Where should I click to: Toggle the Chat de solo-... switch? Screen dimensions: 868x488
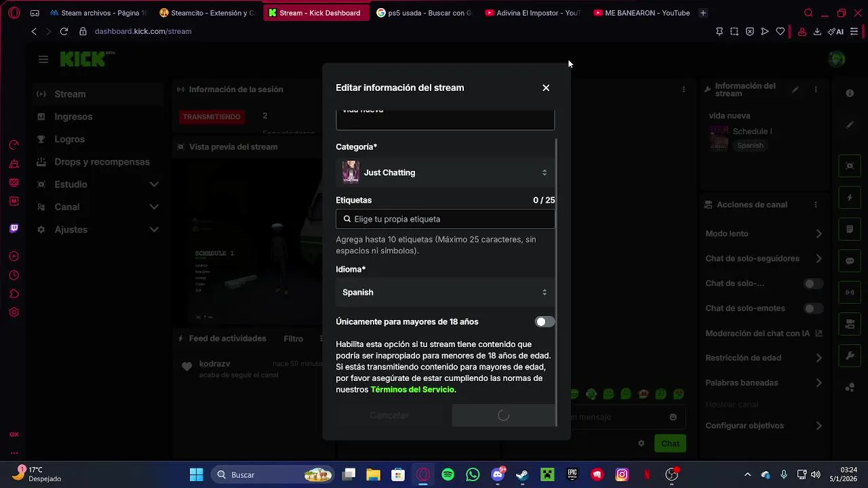[x=813, y=284]
